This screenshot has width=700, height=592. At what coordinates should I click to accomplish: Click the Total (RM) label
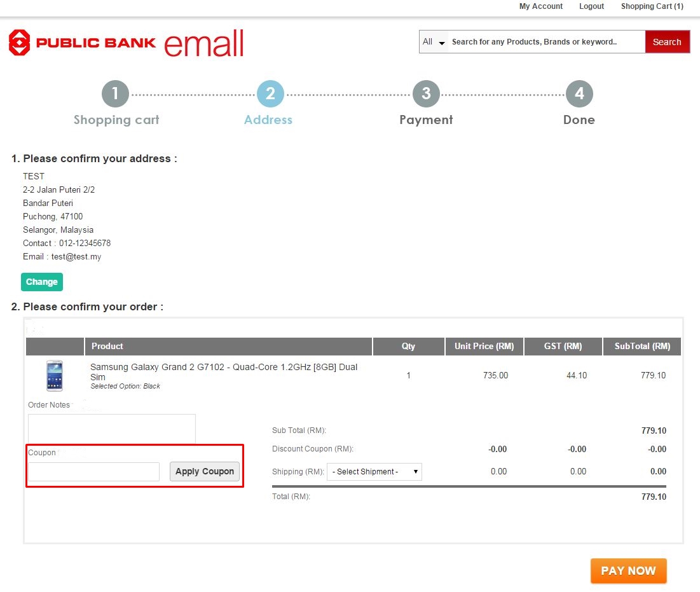tap(291, 497)
